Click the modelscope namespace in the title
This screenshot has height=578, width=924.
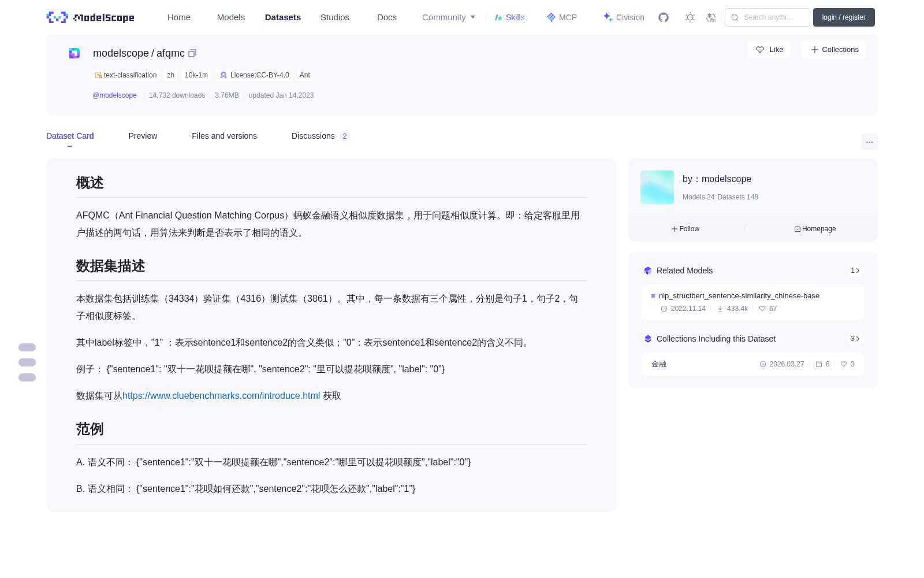(121, 53)
